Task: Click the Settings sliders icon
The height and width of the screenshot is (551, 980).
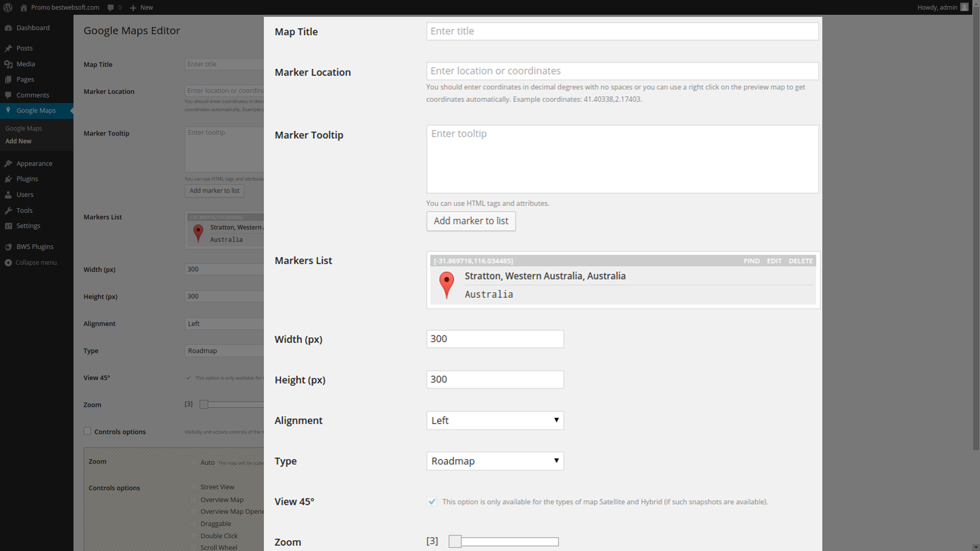Action: pyautogui.click(x=8, y=226)
